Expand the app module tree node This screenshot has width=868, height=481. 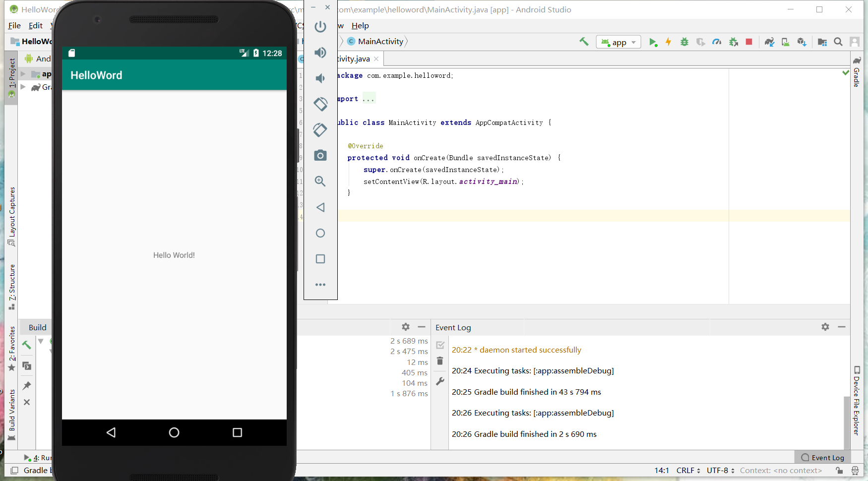coord(23,74)
